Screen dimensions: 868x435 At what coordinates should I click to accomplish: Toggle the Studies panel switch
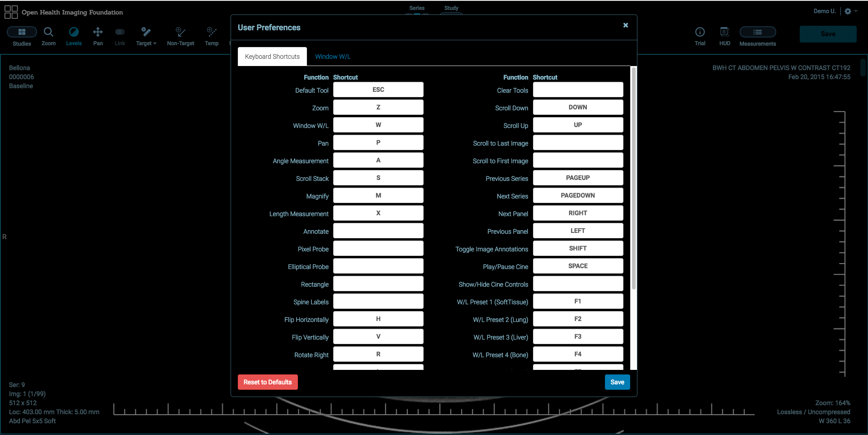point(22,32)
